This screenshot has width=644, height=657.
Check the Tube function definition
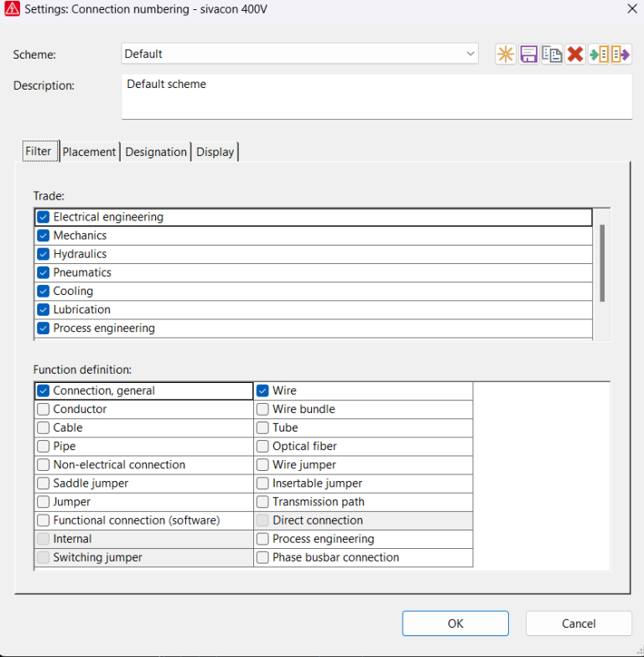pos(262,427)
